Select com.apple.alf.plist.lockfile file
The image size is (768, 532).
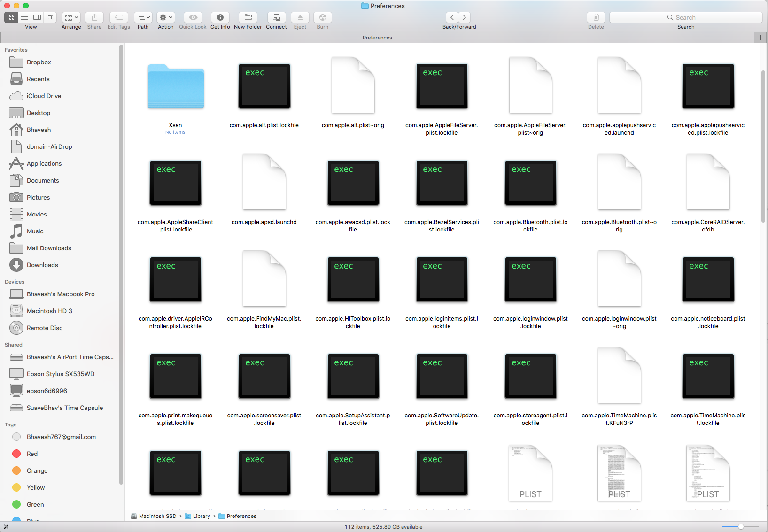click(264, 87)
